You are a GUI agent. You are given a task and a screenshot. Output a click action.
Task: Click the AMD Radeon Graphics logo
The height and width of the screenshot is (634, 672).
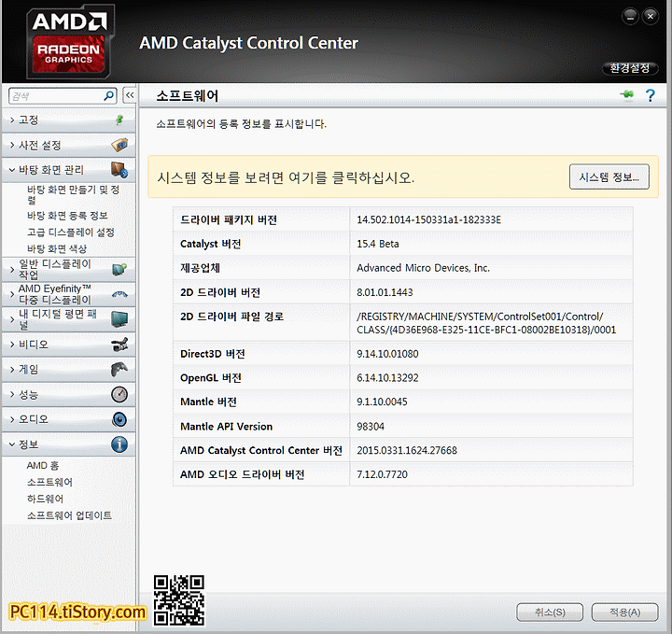68,42
